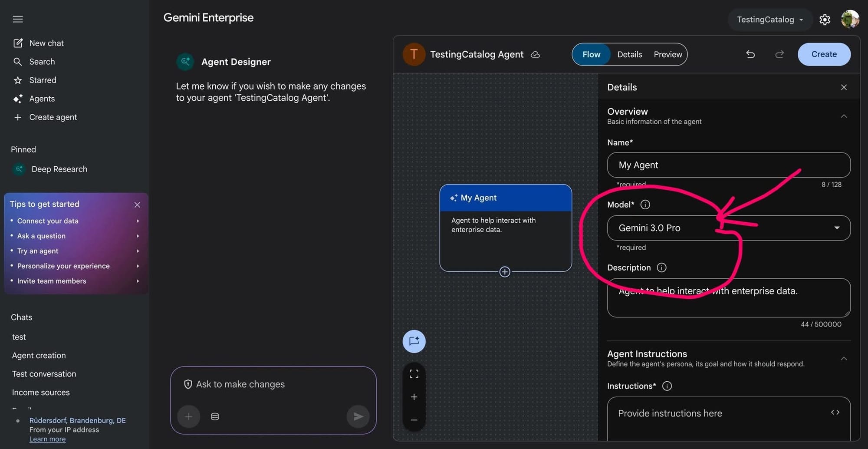Collapse the Agent Instructions section
Image resolution: width=868 pixels, height=449 pixels.
pyautogui.click(x=844, y=359)
